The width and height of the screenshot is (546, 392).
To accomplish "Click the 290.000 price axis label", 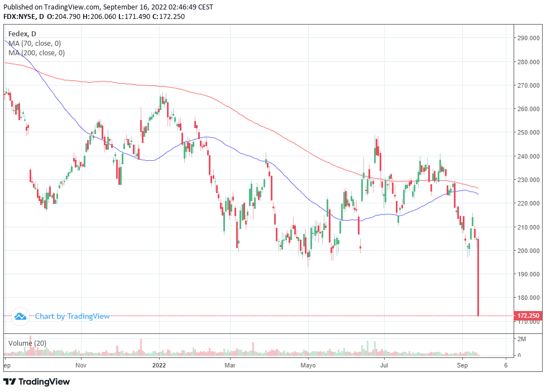I will 529,38.
